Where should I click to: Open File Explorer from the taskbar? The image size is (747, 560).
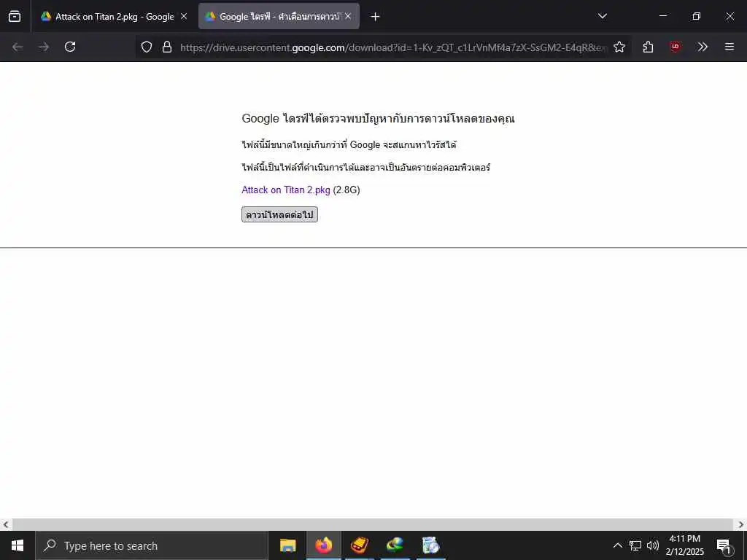(x=287, y=545)
